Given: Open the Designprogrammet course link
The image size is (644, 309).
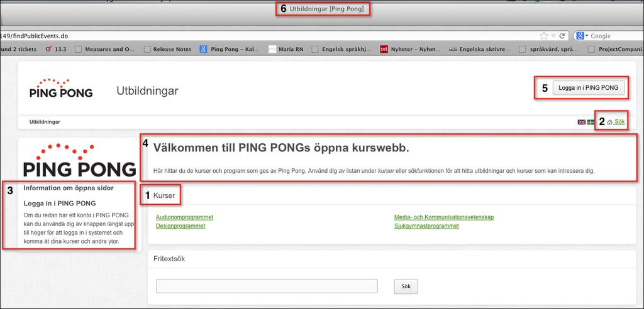Looking at the screenshot, I should click(x=180, y=225).
